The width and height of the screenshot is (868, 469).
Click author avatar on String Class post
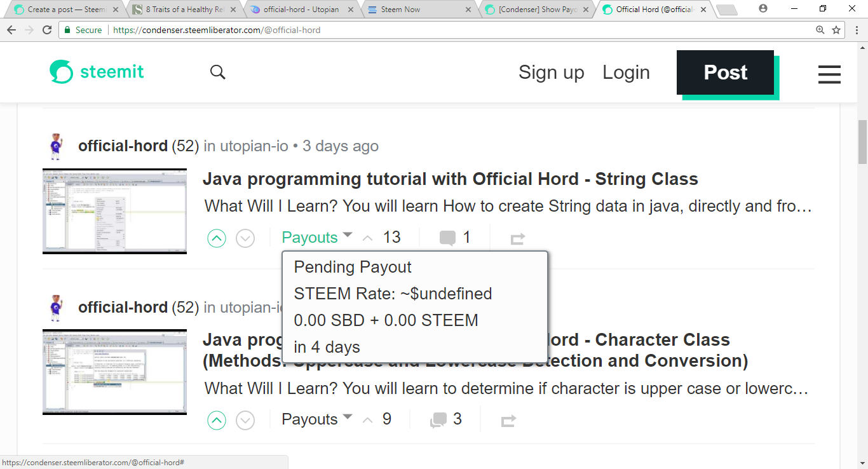pyautogui.click(x=57, y=147)
